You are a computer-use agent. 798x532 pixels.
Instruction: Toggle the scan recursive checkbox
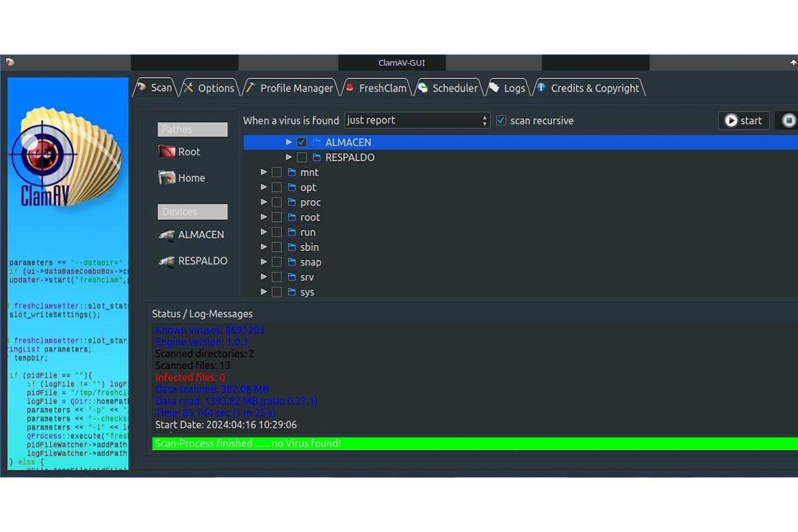[501, 121]
